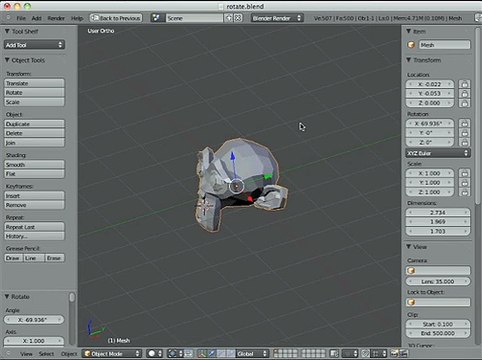482x360 pixels.
Task: Toggle manipulate object centers only icon
Action: 188,353
